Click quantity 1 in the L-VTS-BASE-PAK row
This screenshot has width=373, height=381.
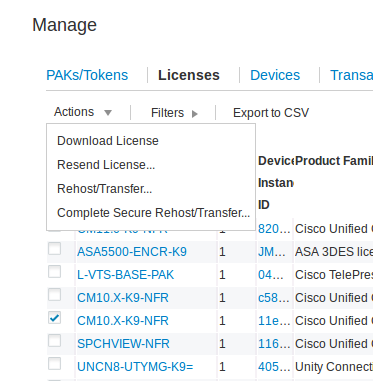[222, 275]
